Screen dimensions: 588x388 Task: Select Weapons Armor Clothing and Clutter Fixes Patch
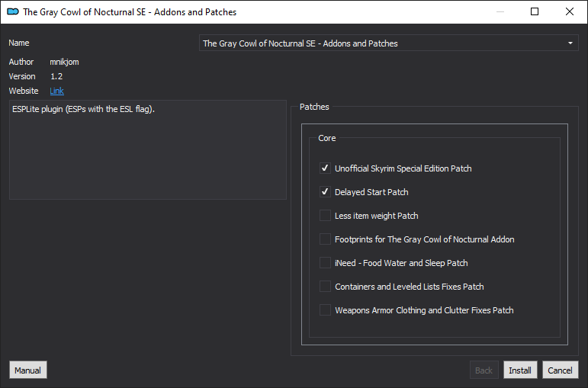[x=325, y=310]
